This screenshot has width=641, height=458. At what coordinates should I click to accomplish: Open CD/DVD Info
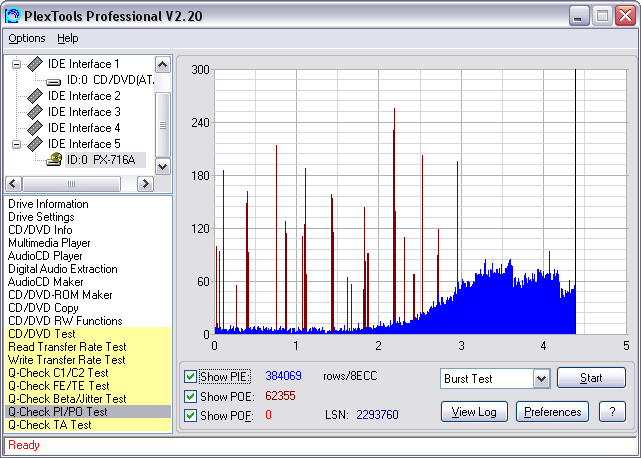click(x=40, y=230)
